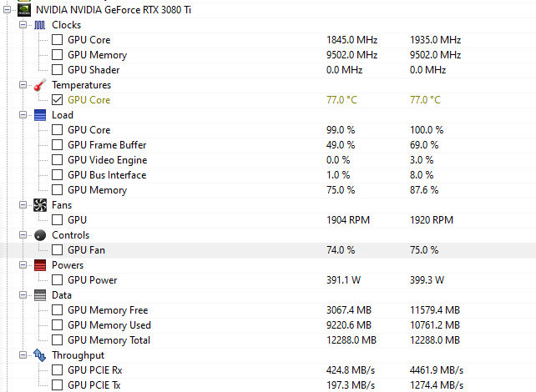Select the GPU Frame Buffer row
The image size is (536, 392).
[x=107, y=145]
